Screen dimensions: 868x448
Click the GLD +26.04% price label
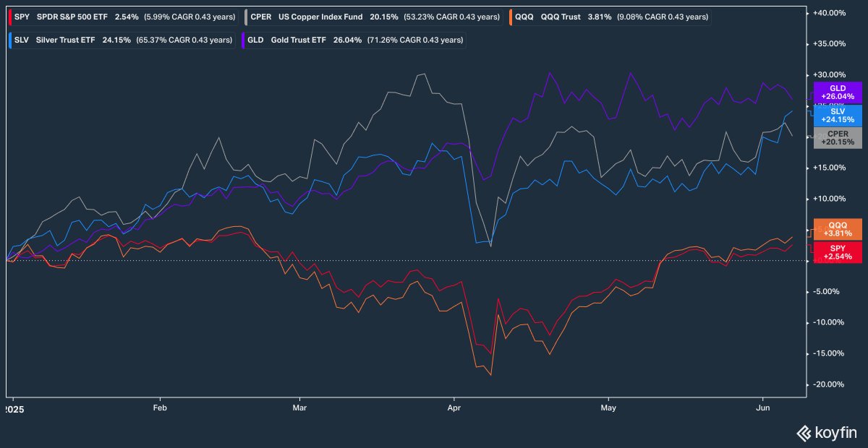pos(838,92)
